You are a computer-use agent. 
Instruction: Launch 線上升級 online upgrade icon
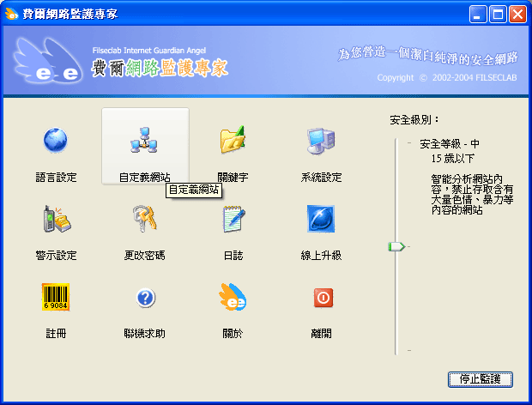[x=321, y=219]
